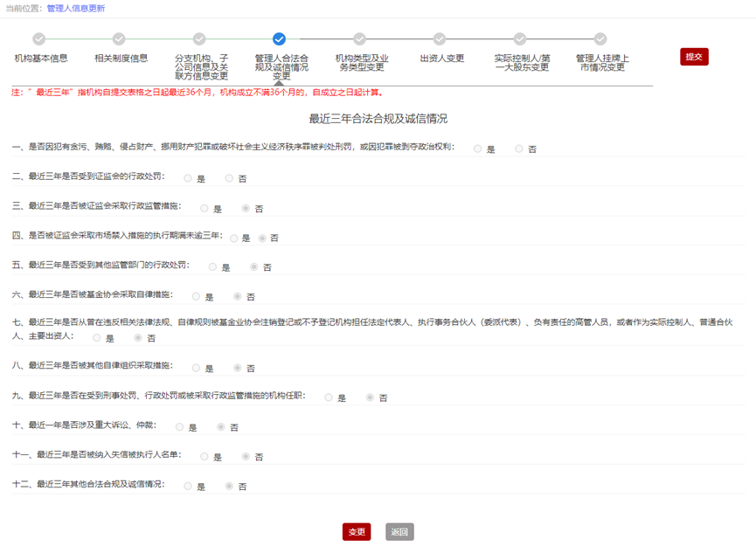756x546 pixels.
Task: Click the 最近三年合法合规及诚信情况 heading
Action: coord(378,119)
